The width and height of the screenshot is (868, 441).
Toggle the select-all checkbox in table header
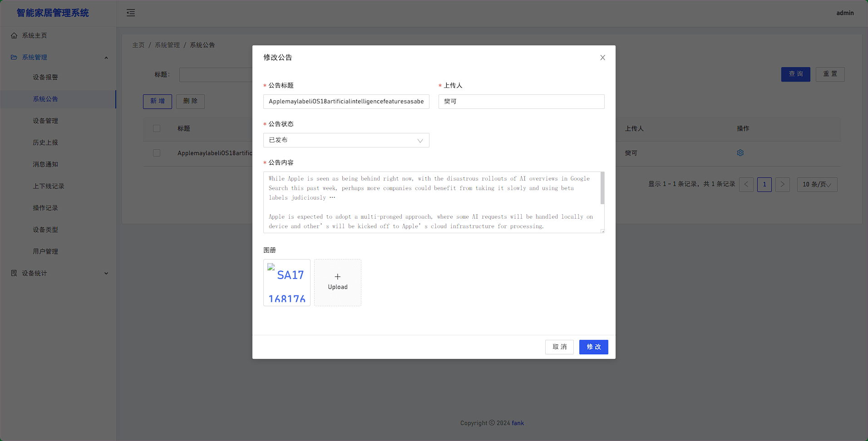157,128
